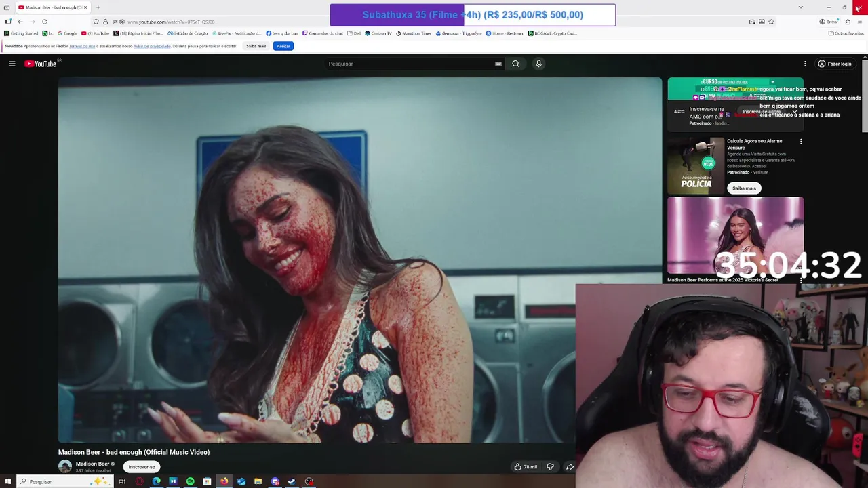Open Home - Restream bookmark
Screen dimensions: 868x488
(x=505, y=33)
